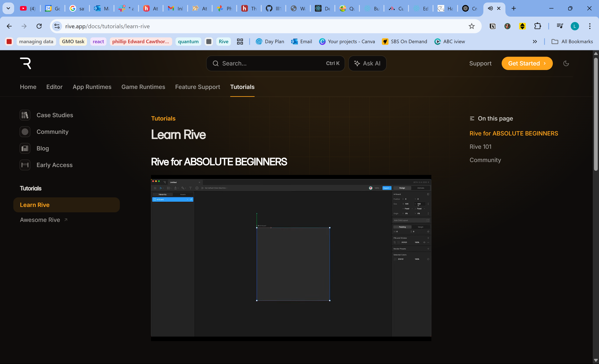Open the Day Plan bookmark
Image resolution: width=599 pixels, height=364 pixels.
(x=270, y=42)
